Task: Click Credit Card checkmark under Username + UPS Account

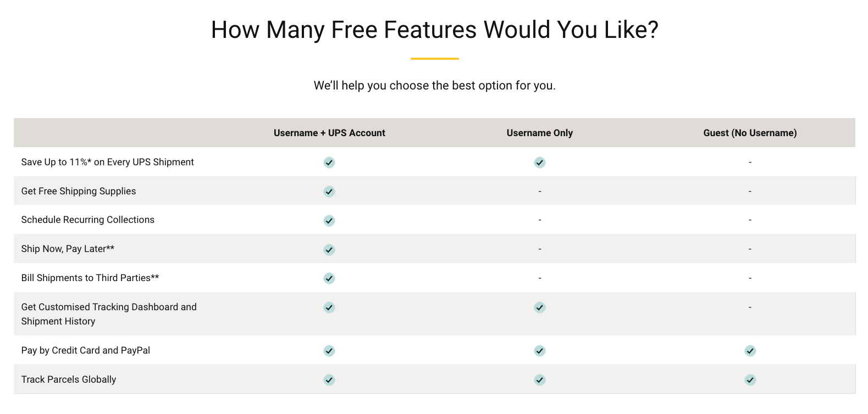Action: click(x=329, y=351)
